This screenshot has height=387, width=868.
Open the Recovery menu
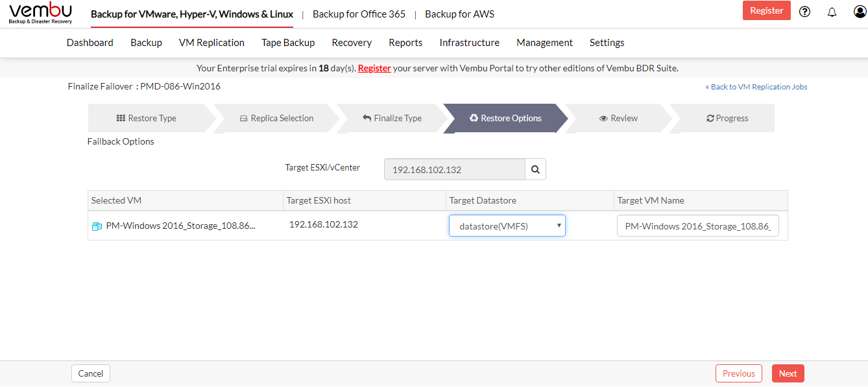coord(352,43)
